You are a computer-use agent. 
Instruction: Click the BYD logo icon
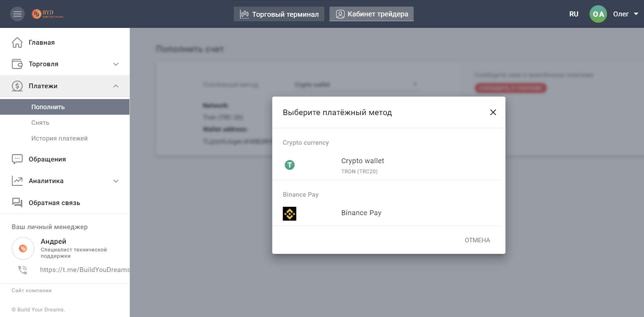(x=37, y=14)
